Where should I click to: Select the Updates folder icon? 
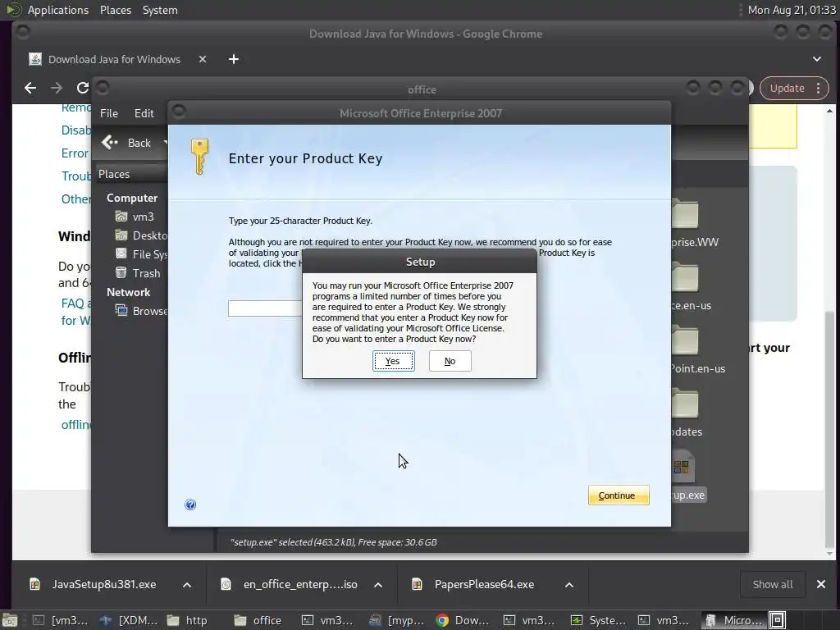[685, 404]
